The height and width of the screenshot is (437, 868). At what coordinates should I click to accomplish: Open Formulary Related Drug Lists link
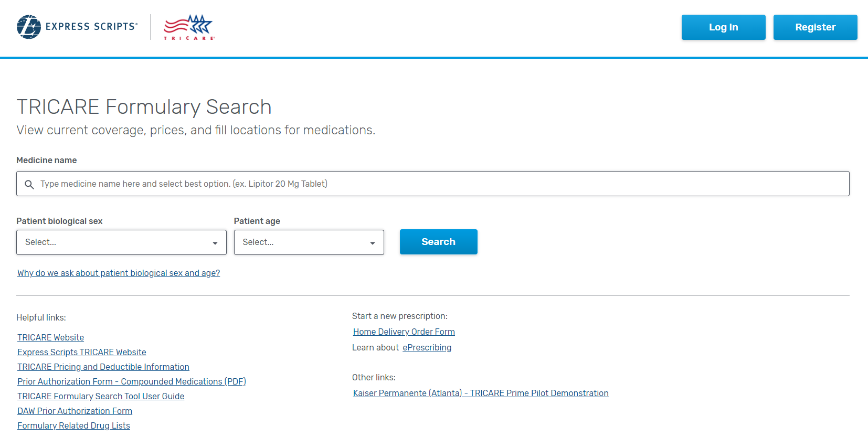[73, 425]
